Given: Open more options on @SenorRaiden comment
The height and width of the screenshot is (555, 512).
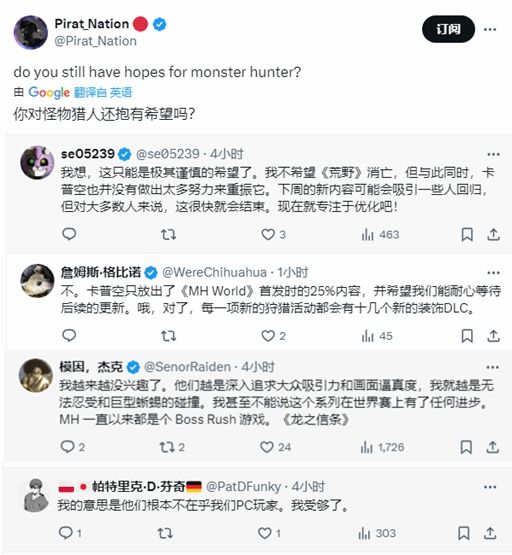Looking at the screenshot, I should [x=493, y=367].
